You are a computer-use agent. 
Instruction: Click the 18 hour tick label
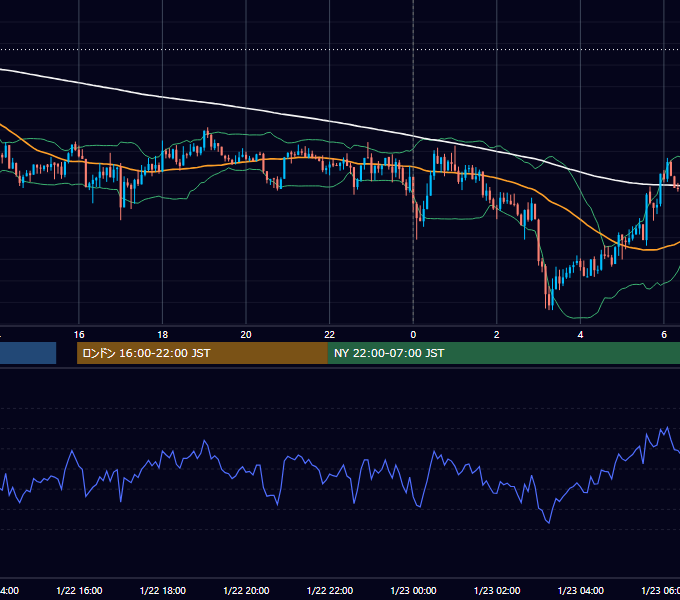click(x=163, y=335)
